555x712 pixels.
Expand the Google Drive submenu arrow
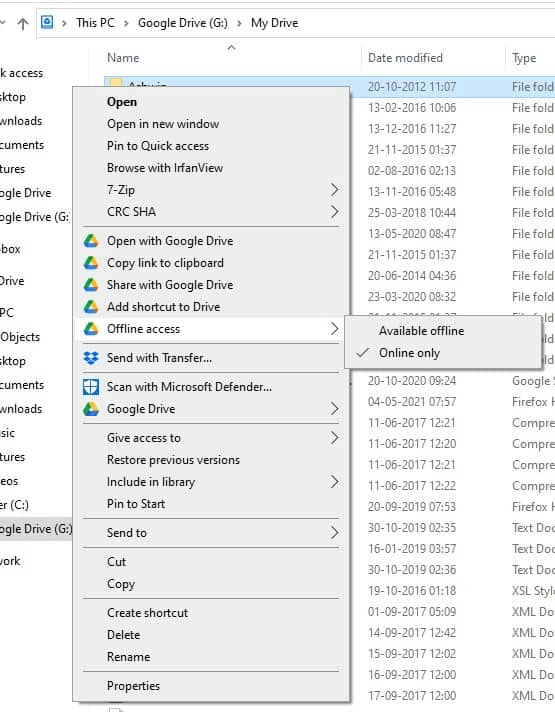tap(334, 409)
